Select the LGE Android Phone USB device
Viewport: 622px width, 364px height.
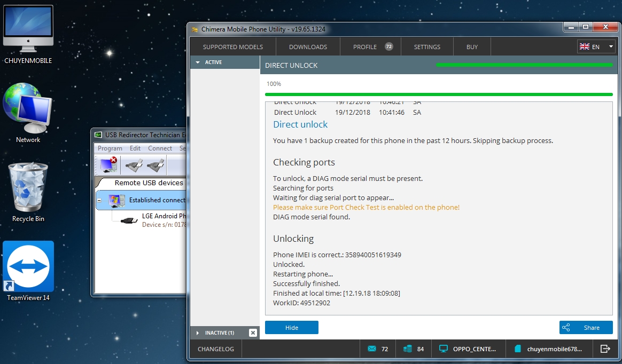(x=153, y=220)
